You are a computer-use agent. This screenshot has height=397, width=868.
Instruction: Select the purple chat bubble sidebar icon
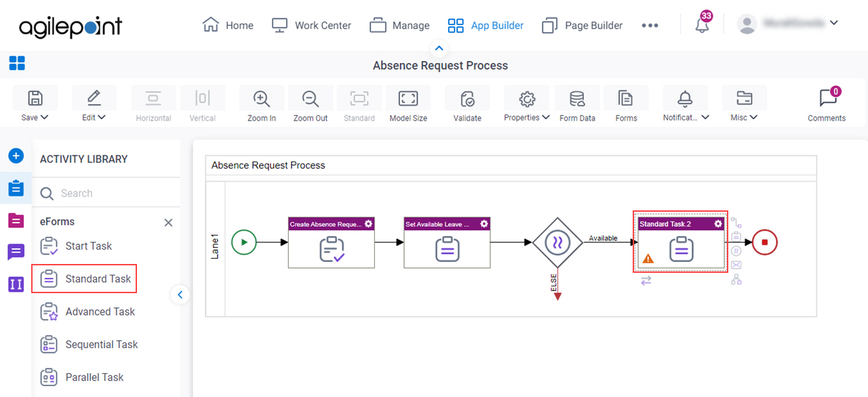click(16, 252)
